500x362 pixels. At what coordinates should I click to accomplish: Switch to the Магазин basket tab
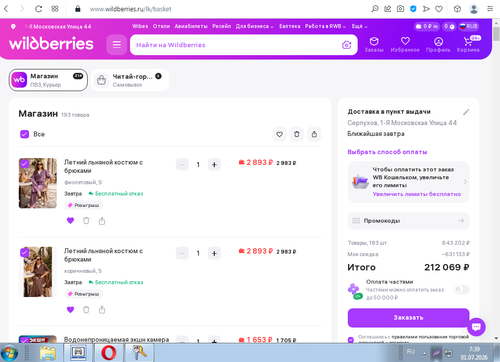[x=48, y=80]
